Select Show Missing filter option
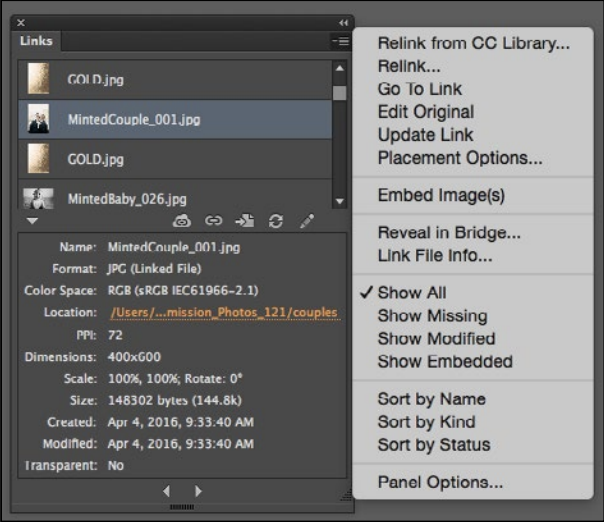This screenshot has width=604, height=522. (433, 316)
